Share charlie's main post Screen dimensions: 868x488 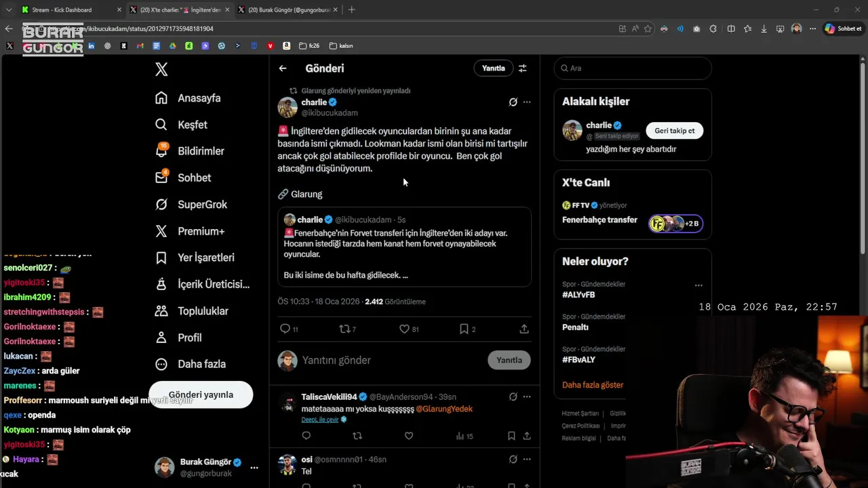click(x=524, y=329)
